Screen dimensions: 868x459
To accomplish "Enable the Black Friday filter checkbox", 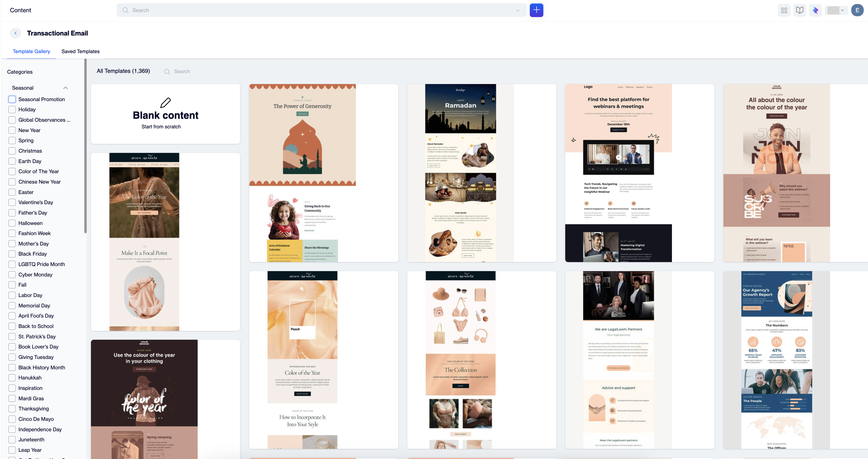I will tap(12, 254).
